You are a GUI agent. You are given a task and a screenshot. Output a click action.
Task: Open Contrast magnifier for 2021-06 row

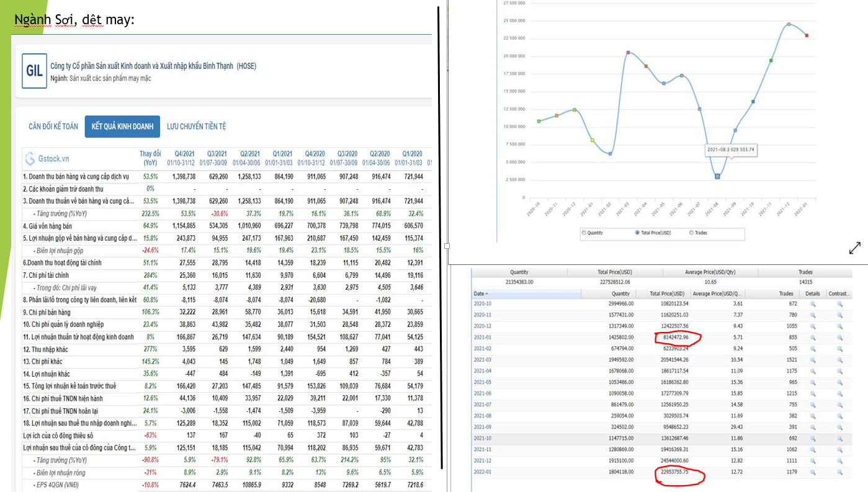click(x=840, y=393)
